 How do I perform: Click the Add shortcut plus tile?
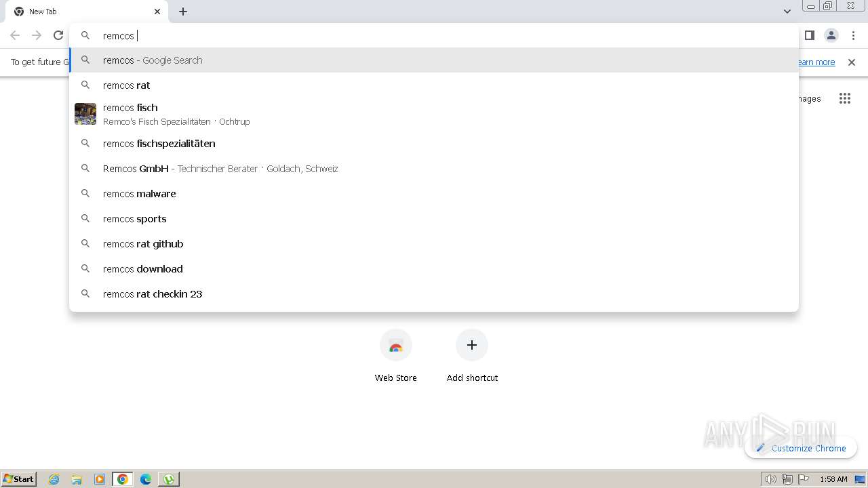[472, 357]
